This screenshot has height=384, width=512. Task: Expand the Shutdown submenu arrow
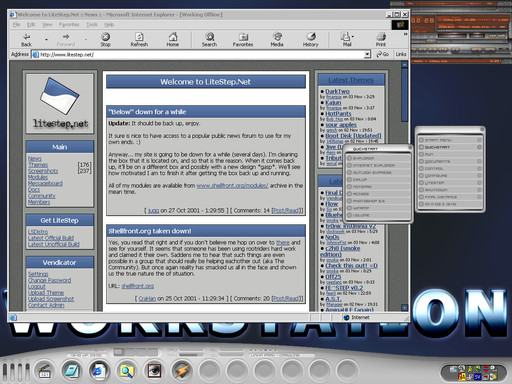click(x=479, y=190)
